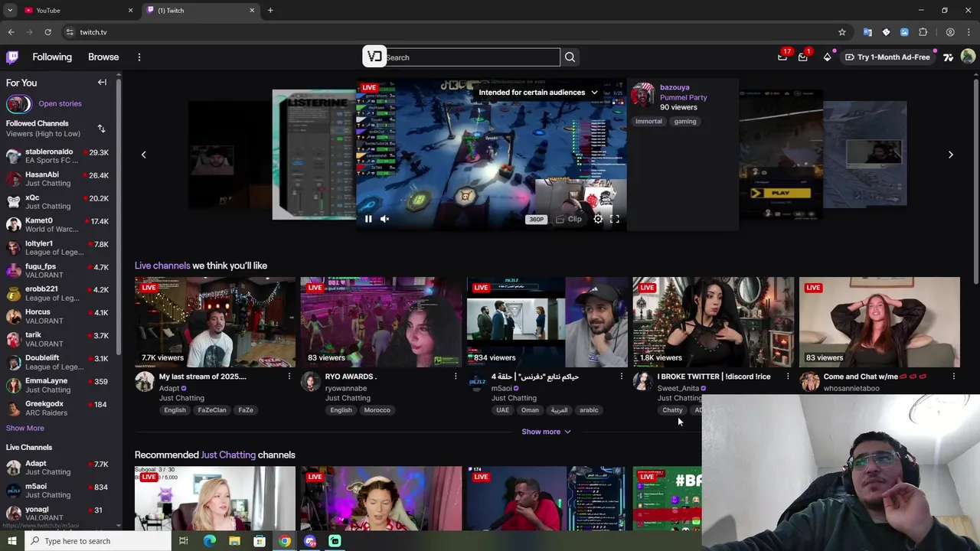The height and width of the screenshot is (551, 980).
Task: Expand Intended for certain audiences dropdown
Action: 538,92
